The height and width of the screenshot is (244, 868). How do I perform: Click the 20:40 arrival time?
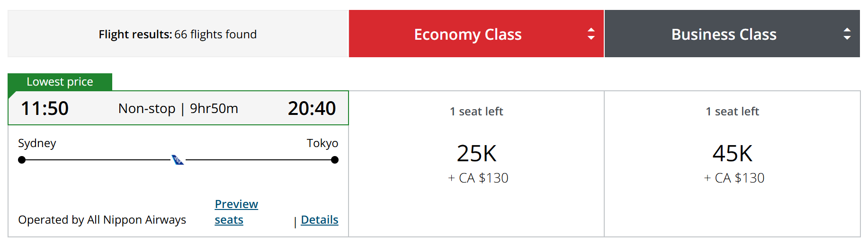(x=312, y=108)
